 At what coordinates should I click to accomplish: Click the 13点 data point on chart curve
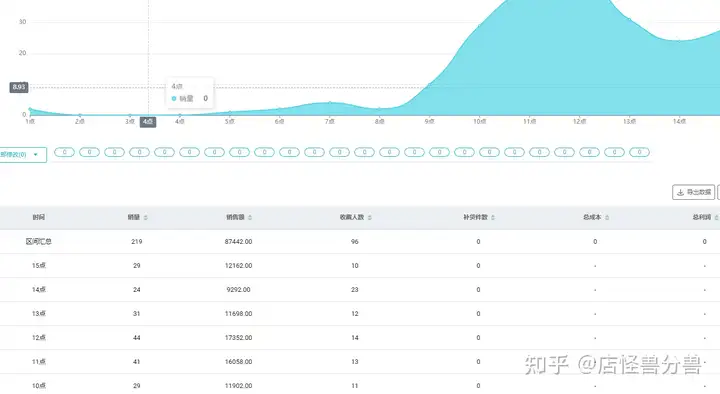629,19
